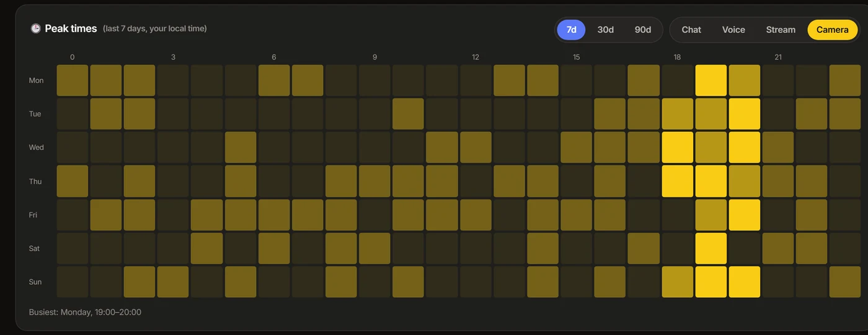Click the Sun row label
The image size is (868, 335).
[x=35, y=282]
